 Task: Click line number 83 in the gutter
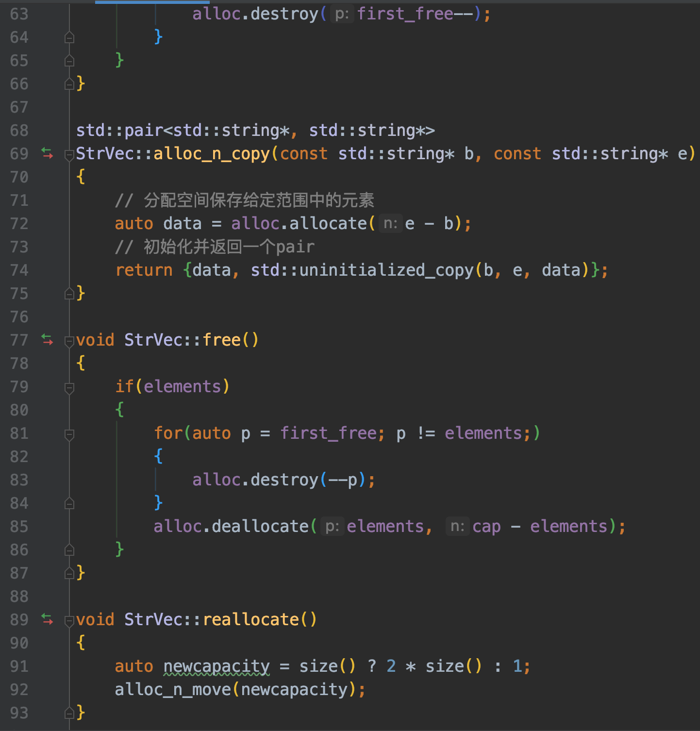pyautogui.click(x=19, y=480)
